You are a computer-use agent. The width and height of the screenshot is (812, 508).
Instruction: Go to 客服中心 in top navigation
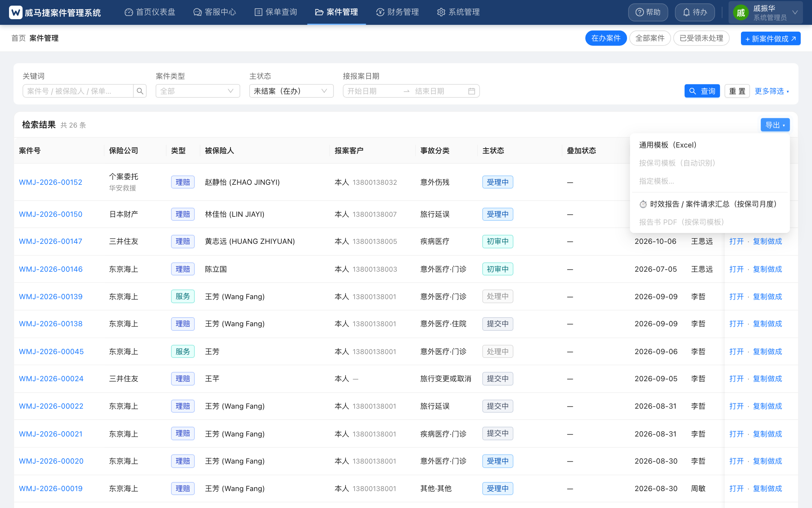(x=215, y=12)
